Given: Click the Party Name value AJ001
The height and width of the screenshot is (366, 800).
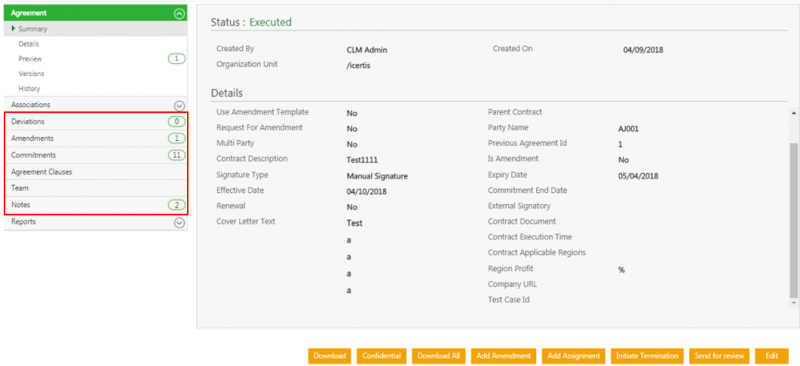Looking at the screenshot, I should (x=628, y=129).
